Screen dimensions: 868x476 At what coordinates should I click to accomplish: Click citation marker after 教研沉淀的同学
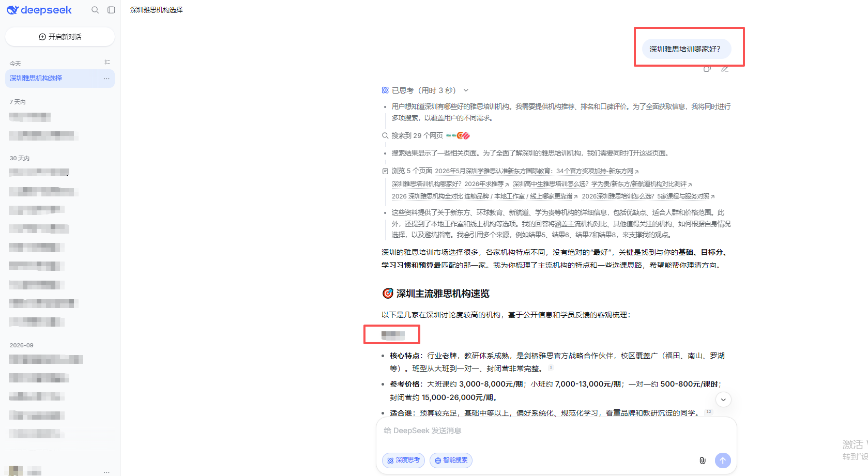[x=709, y=412]
